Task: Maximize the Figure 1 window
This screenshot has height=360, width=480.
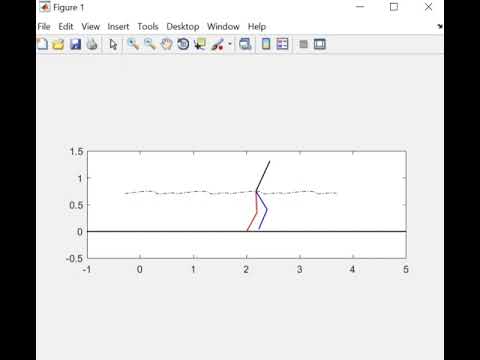Action: [394, 7]
